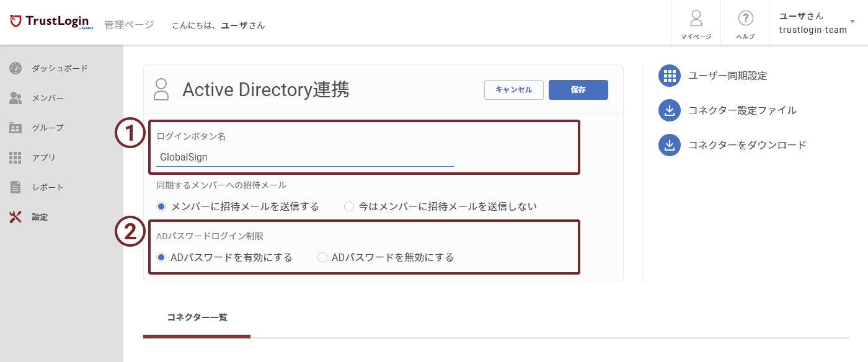The height and width of the screenshot is (362, 868).
Task: Click the Dashboard gauge icon in sidebar
Action: pyautogui.click(x=15, y=68)
